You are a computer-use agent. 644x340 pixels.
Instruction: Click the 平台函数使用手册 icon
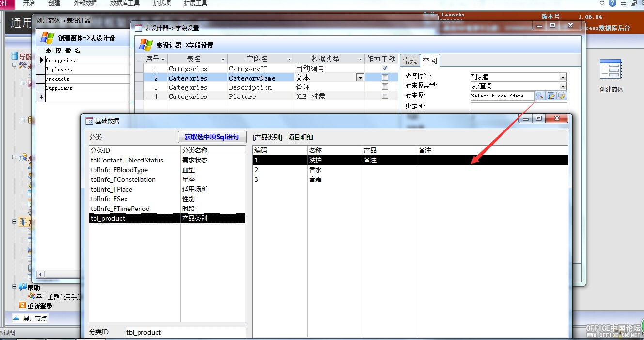point(31,296)
